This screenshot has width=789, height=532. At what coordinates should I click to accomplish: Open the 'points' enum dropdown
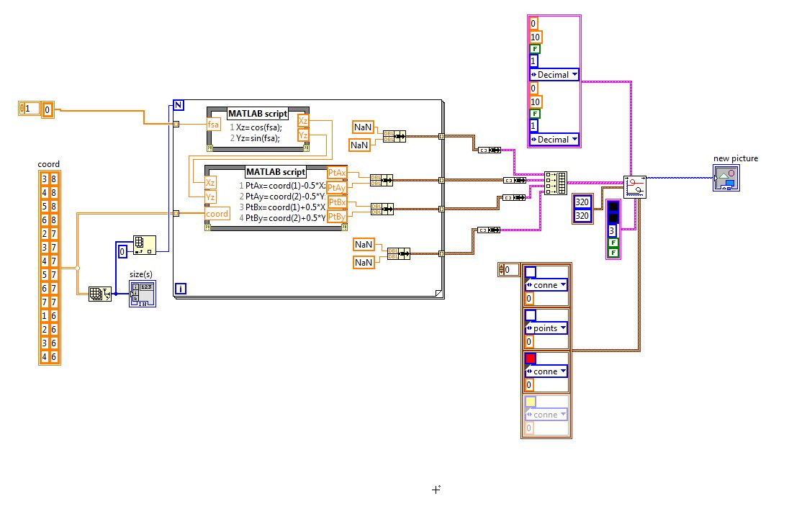coord(546,328)
